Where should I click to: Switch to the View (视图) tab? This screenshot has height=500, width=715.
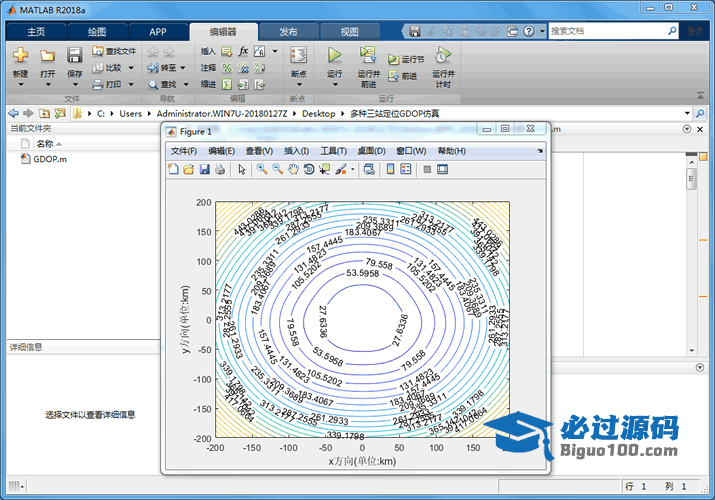(350, 32)
